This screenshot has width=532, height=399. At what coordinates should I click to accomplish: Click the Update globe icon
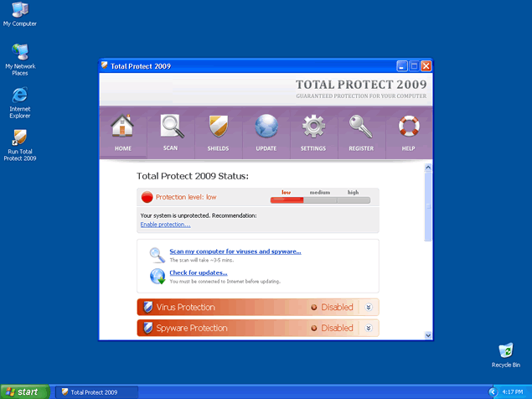click(x=266, y=127)
